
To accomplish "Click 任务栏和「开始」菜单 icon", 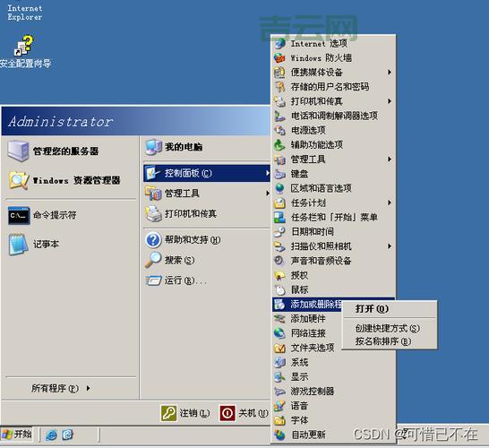I will 279,217.
